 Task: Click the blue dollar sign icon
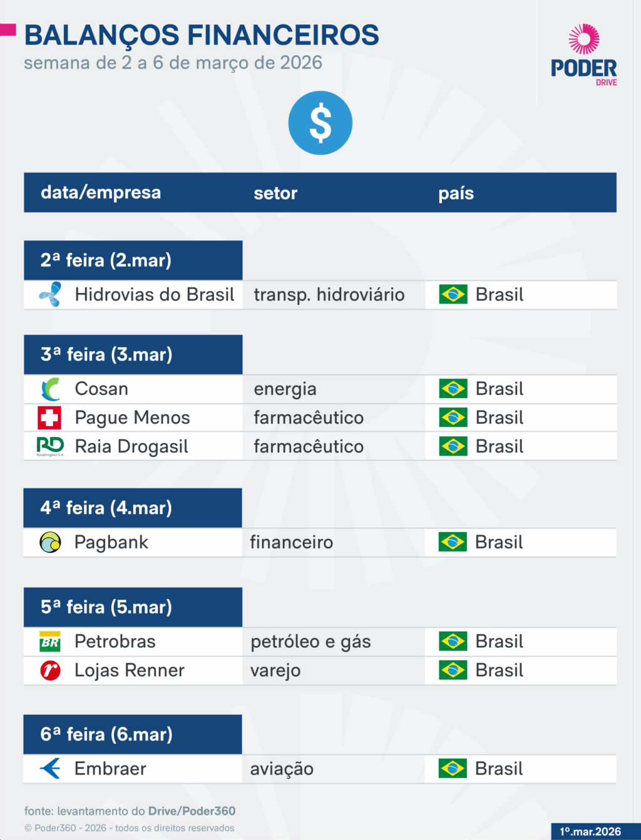point(320,123)
